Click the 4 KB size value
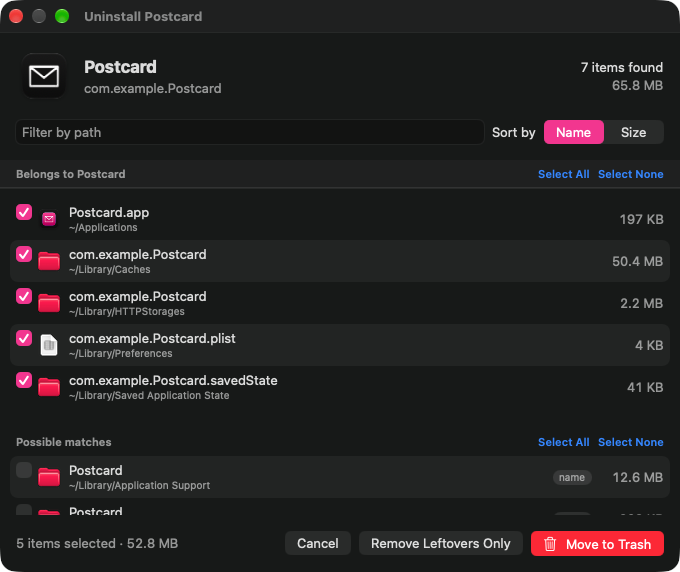Viewport: 680px width, 572px height. point(649,345)
